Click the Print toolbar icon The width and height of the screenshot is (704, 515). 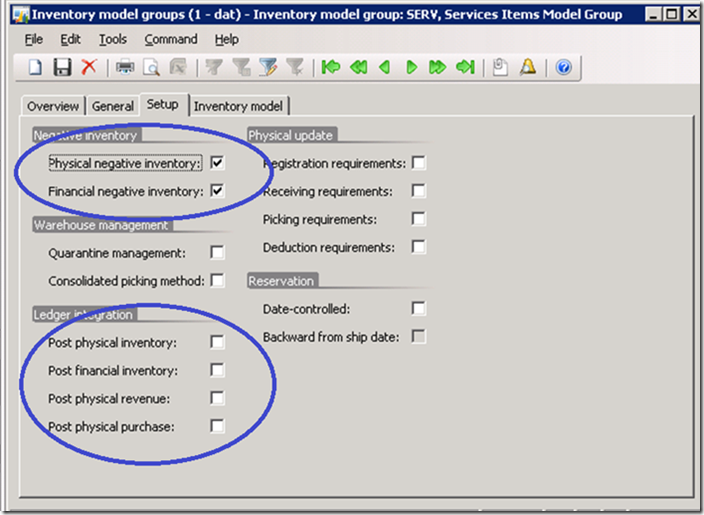125,68
